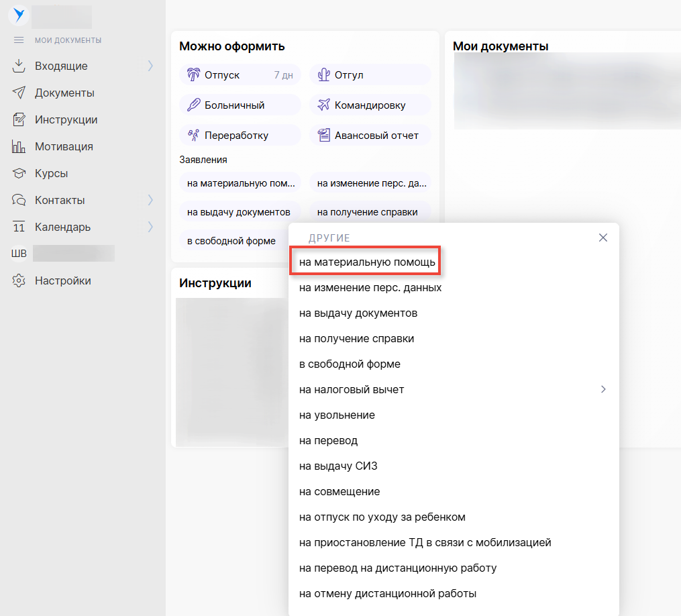
Task: Click the Курсы graduation cap icon
Action: pyautogui.click(x=19, y=173)
